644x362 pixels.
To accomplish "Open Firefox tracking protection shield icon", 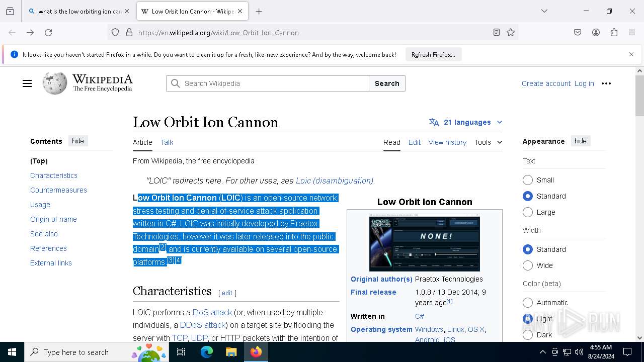I will coord(115,33).
